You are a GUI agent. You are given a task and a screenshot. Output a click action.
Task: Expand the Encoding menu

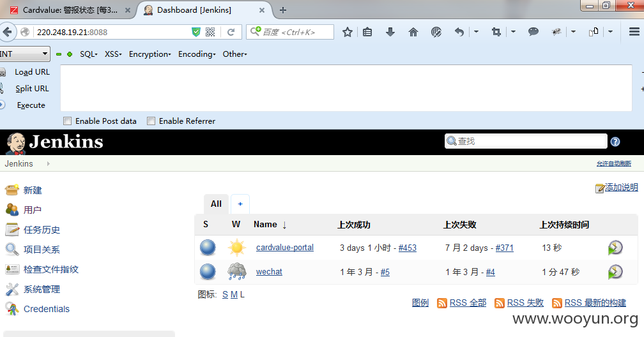pos(197,54)
